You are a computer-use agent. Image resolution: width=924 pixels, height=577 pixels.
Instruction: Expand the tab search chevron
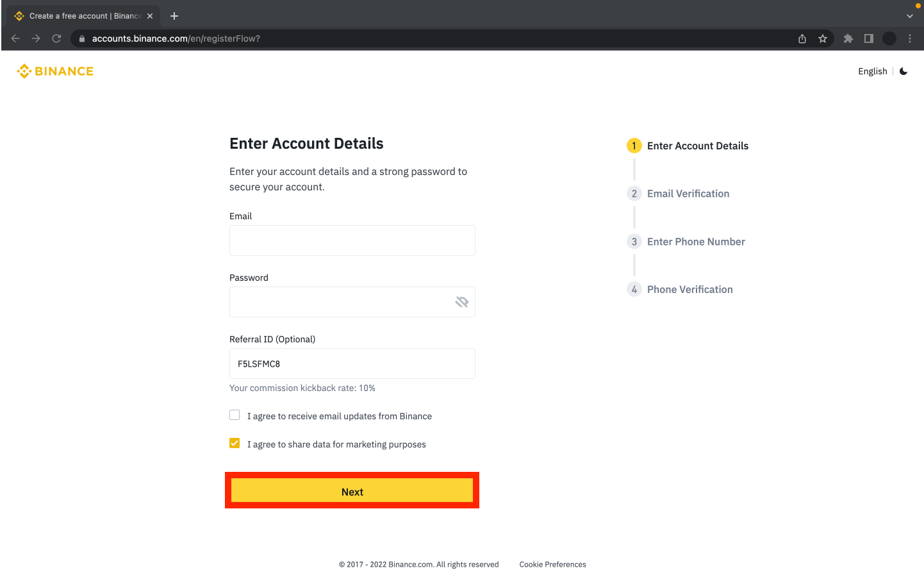pos(910,16)
